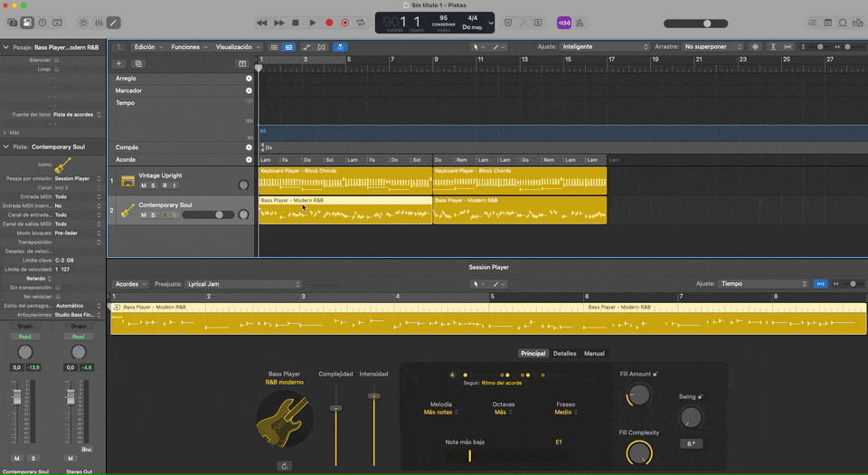Click the Fast Forward transport button

coord(279,23)
